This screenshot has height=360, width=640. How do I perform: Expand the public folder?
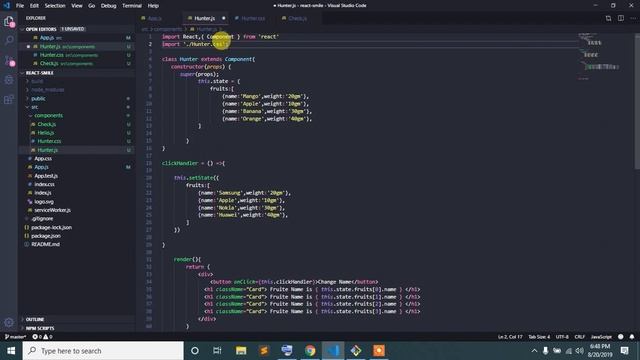click(x=38, y=98)
